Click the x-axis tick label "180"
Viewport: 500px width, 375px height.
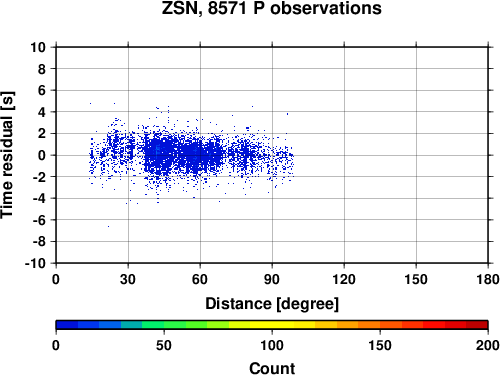(488, 279)
